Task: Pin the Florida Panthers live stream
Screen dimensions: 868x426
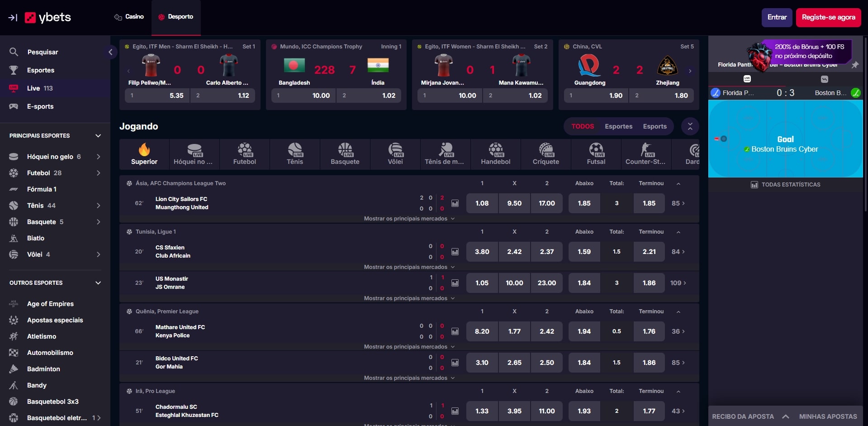Action: pyautogui.click(x=856, y=64)
